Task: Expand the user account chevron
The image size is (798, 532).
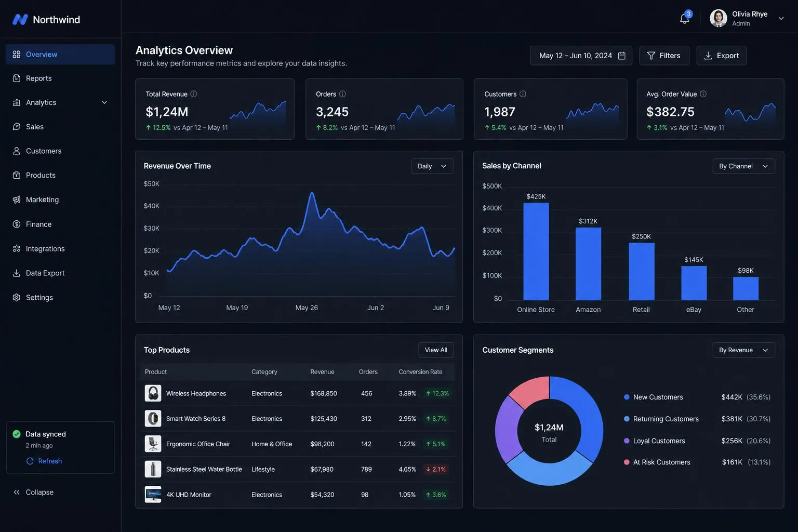Action: 781,18
